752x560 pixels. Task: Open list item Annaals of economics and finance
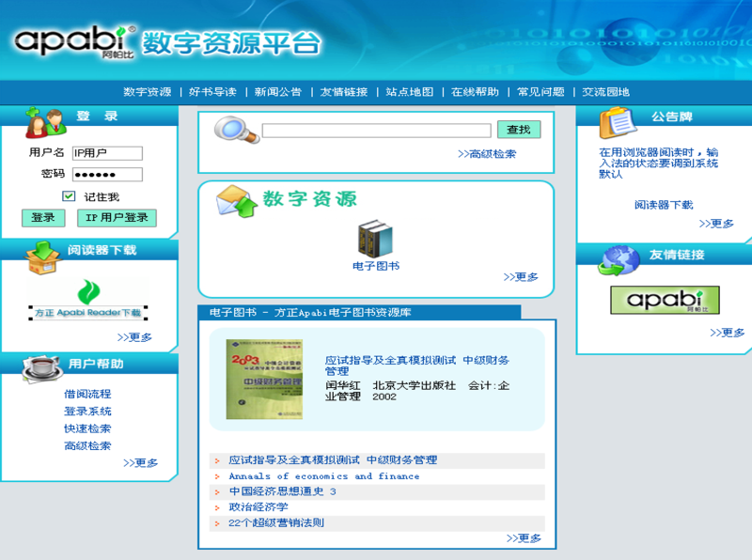click(x=324, y=476)
